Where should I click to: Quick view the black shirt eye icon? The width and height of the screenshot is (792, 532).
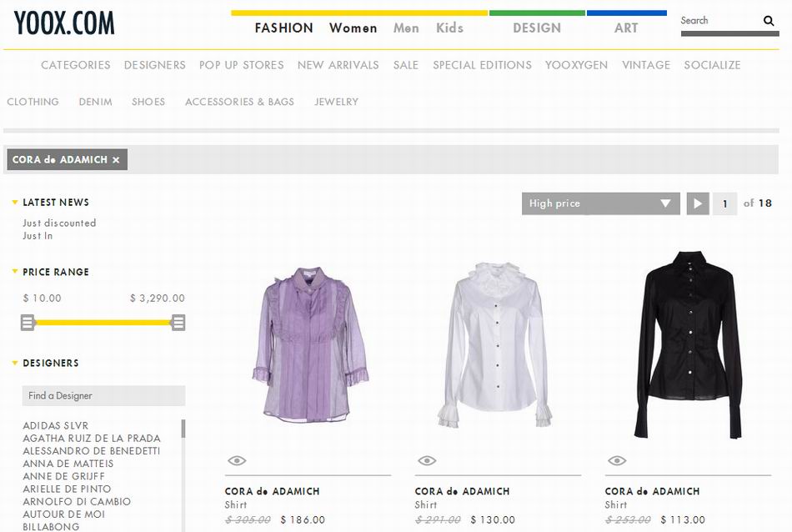pyautogui.click(x=617, y=460)
